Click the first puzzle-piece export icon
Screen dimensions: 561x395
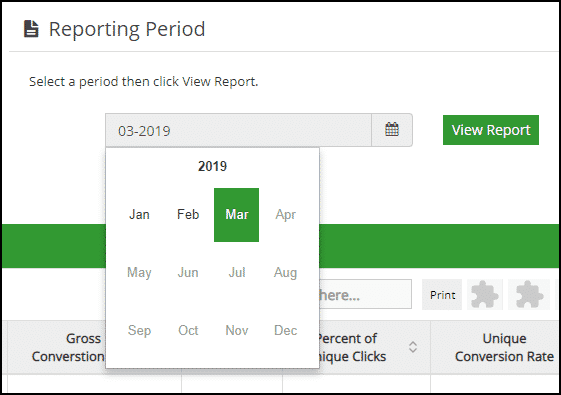[x=485, y=294]
